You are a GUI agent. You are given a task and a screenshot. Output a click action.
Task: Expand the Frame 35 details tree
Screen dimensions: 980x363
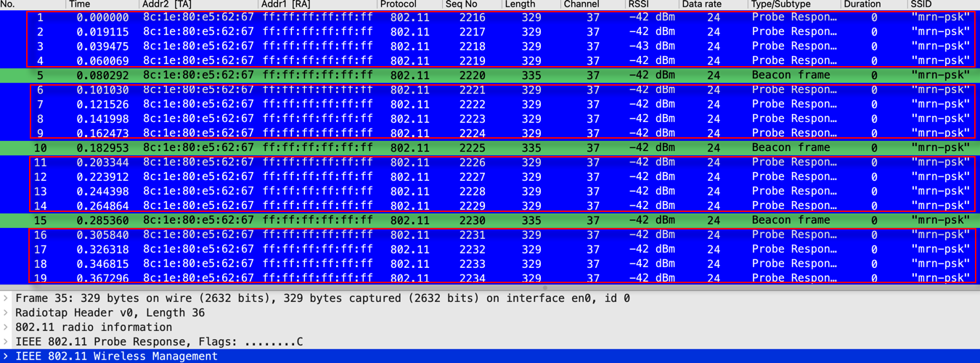point(6,298)
